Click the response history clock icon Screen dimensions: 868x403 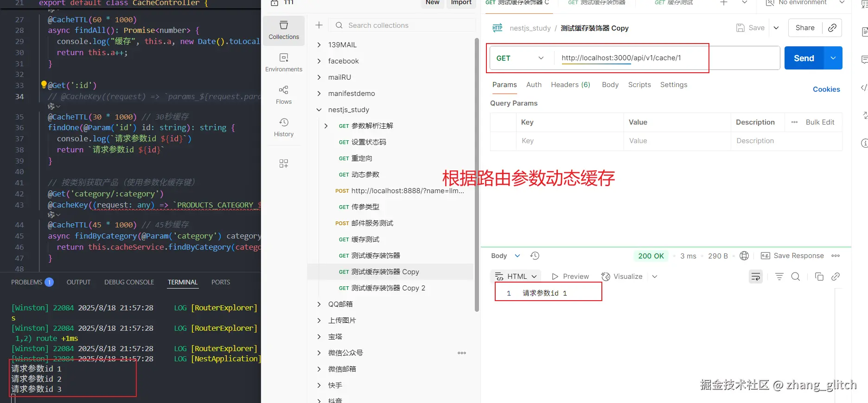(x=535, y=256)
